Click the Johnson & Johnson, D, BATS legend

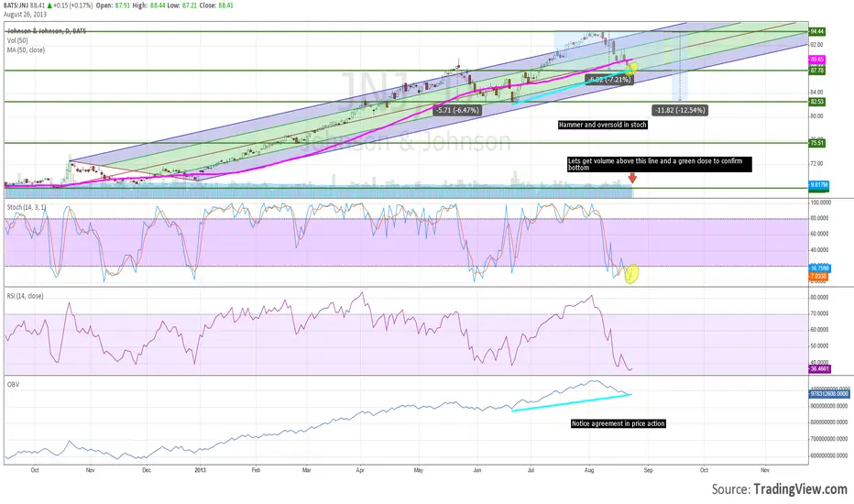pyautogui.click(x=47, y=31)
